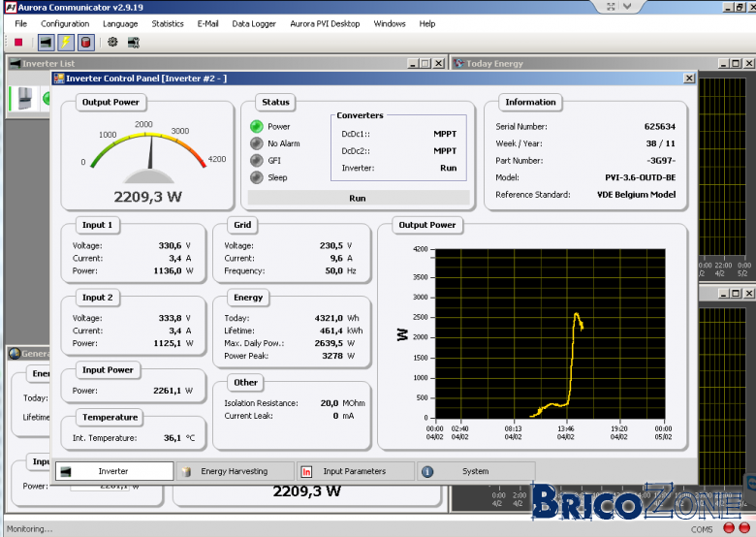The image size is (756, 537).
Task: Open the Statistics menu
Action: pyautogui.click(x=168, y=23)
